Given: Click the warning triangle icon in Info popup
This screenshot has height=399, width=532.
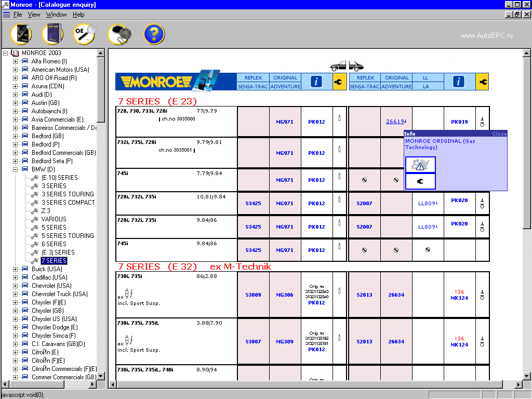Looking at the screenshot, I should tap(420, 165).
